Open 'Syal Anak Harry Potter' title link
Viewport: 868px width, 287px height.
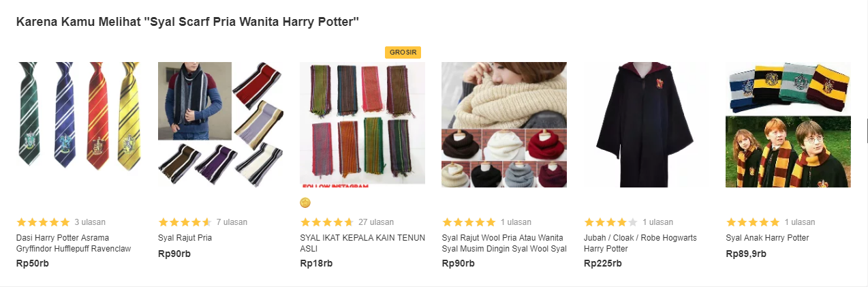pyautogui.click(x=767, y=238)
